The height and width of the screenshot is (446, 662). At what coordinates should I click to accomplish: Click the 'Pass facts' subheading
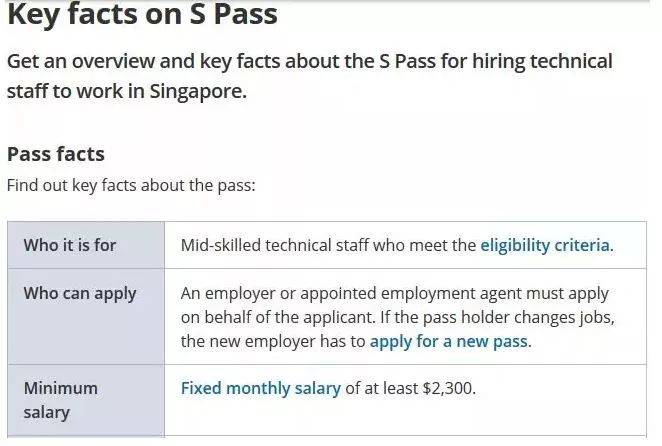[56, 154]
